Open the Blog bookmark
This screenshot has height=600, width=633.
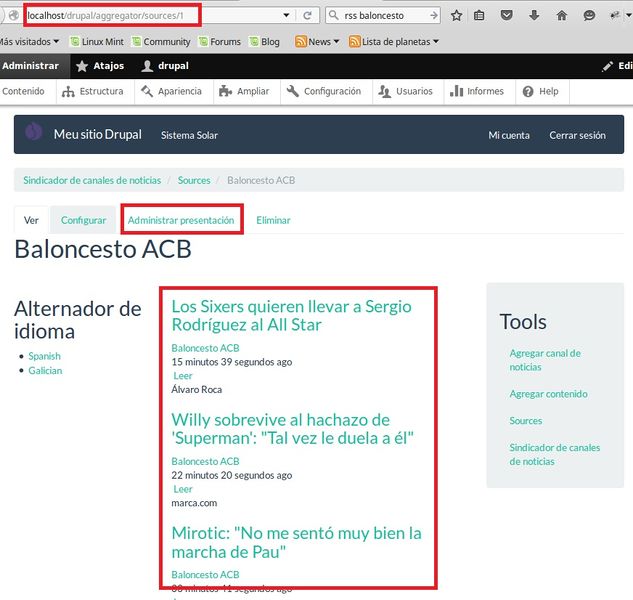tap(265, 42)
